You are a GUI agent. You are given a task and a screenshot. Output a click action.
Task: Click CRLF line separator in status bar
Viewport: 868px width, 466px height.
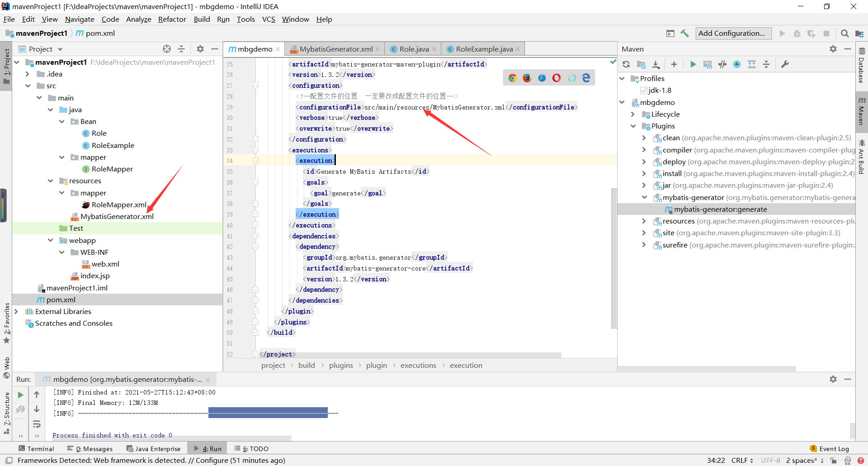pos(742,460)
